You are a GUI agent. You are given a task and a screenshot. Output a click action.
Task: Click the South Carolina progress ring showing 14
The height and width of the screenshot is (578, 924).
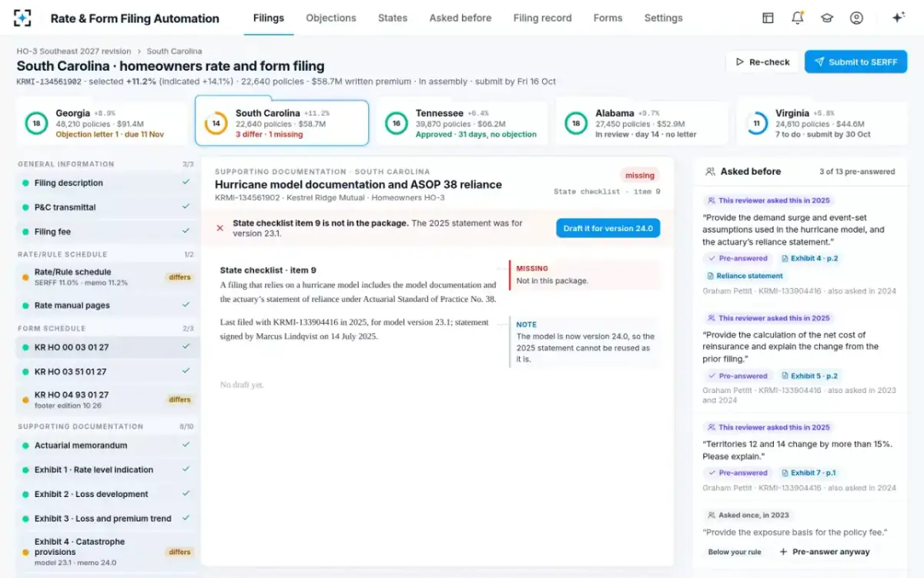(216, 123)
